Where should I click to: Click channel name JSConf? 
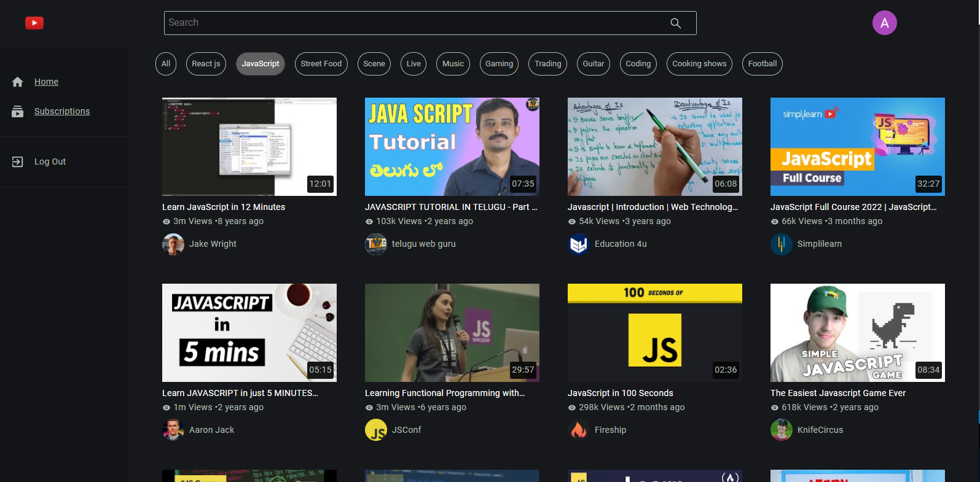(407, 430)
